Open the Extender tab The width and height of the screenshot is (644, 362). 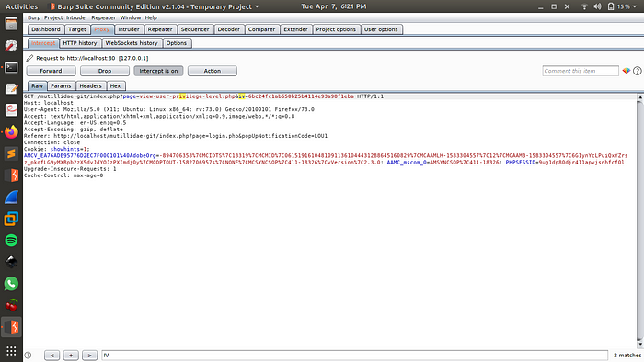(x=295, y=29)
